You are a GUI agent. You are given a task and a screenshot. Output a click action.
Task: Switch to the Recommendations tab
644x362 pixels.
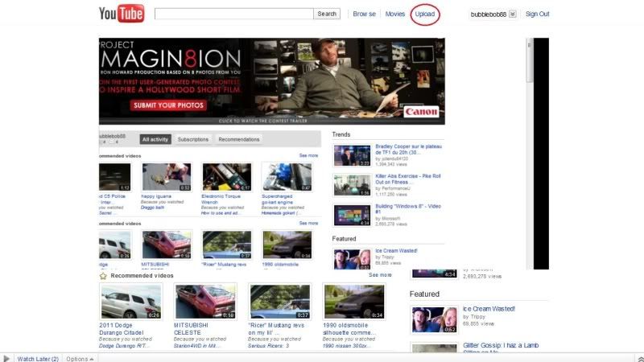pos(239,139)
